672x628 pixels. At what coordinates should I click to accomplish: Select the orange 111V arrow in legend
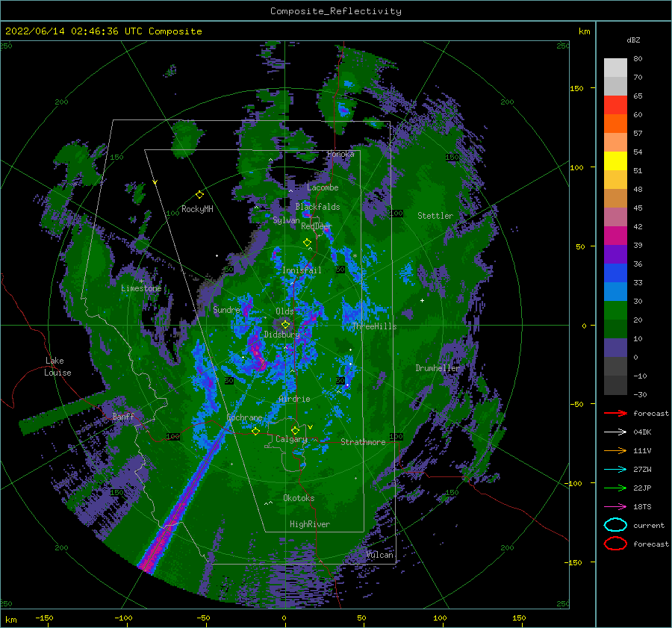point(615,450)
